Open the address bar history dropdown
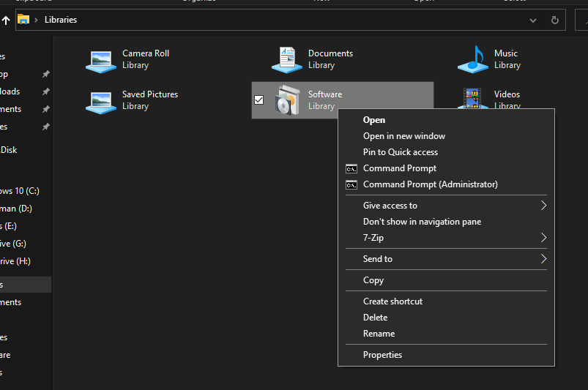 [x=533, y=20]
